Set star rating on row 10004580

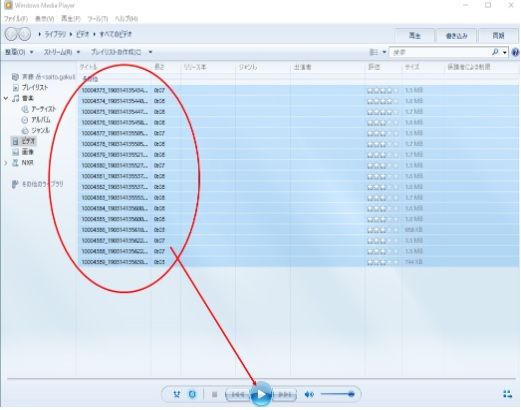(x=383, y=166)
